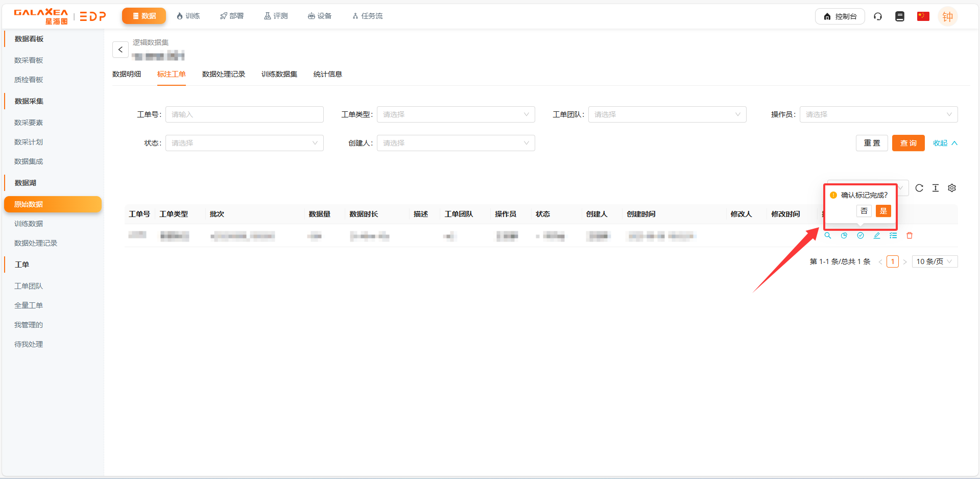Open table column settings gear icon

tap(952, 188)
